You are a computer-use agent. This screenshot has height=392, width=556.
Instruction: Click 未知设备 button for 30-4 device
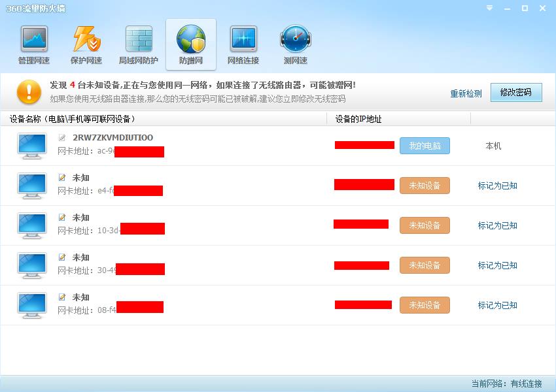coord(425,265)
